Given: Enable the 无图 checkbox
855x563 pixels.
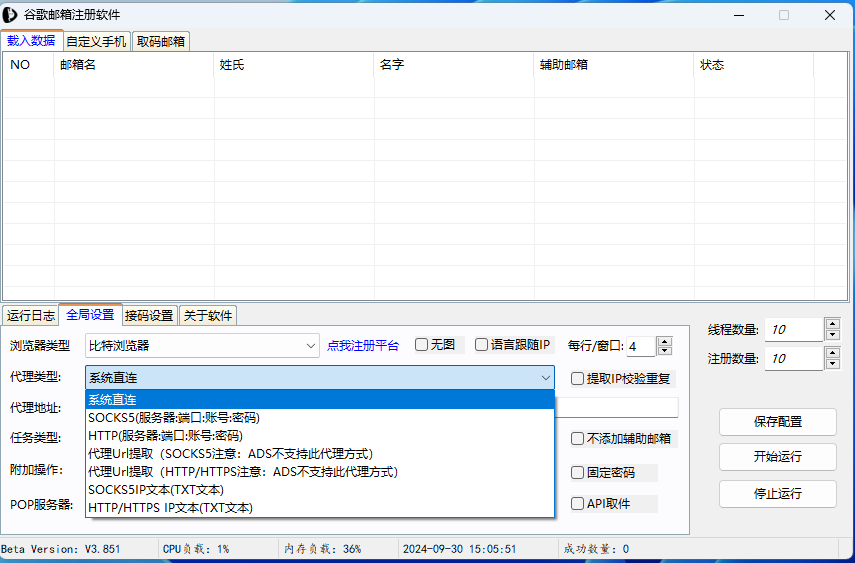Looking at the screenshot, I should click(x=422, y=345).
